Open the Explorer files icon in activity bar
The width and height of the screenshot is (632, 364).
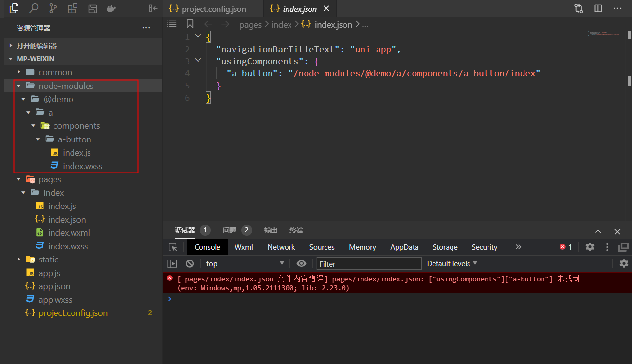tap(14, 8)
